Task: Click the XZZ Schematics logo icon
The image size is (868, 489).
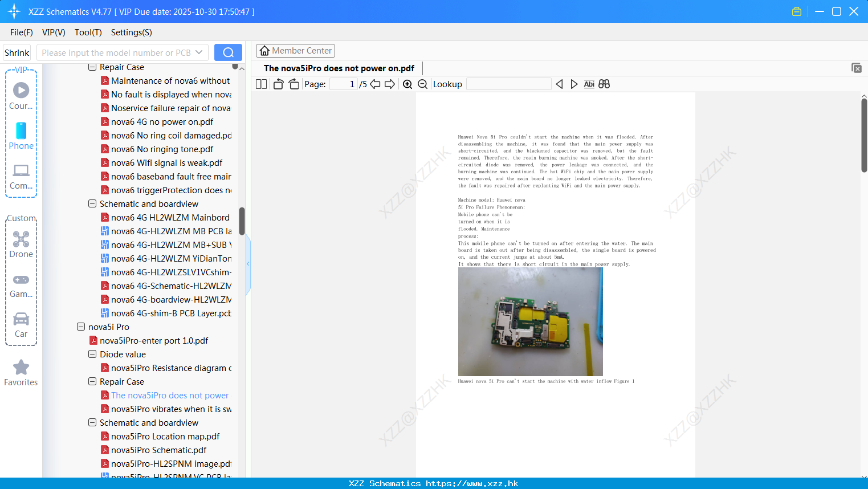Action: (14, 11)
